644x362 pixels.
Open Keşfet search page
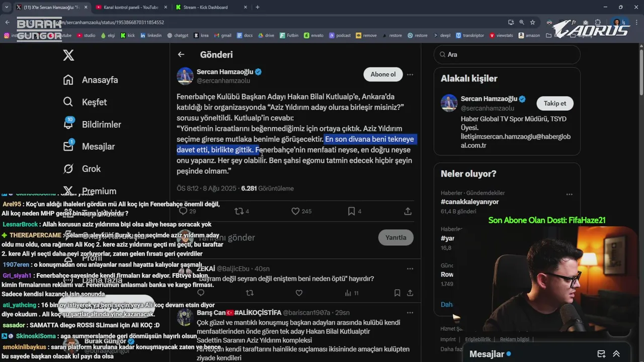(85, 102)
